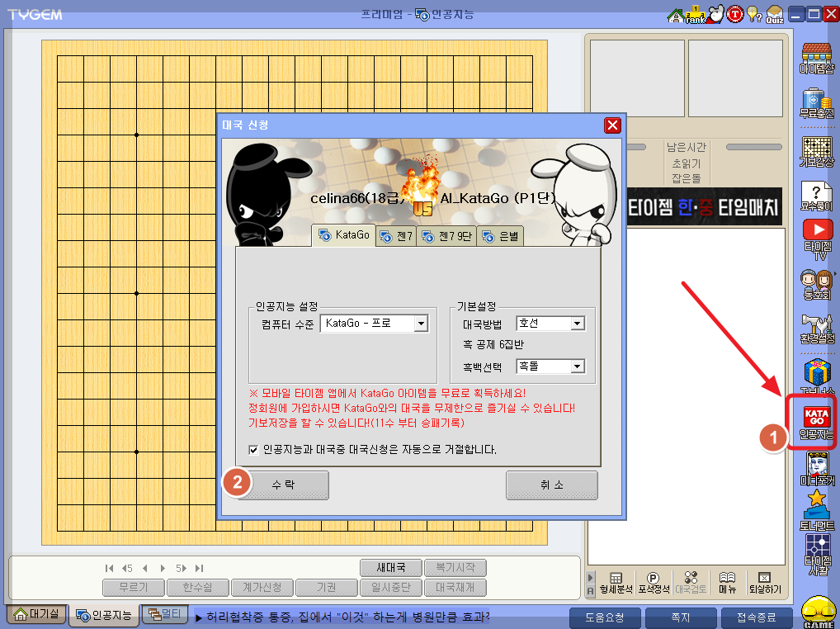Open the KataGo AI sidebar icon
The height and width of the screenshot is (629, 840).
(816, 422)
